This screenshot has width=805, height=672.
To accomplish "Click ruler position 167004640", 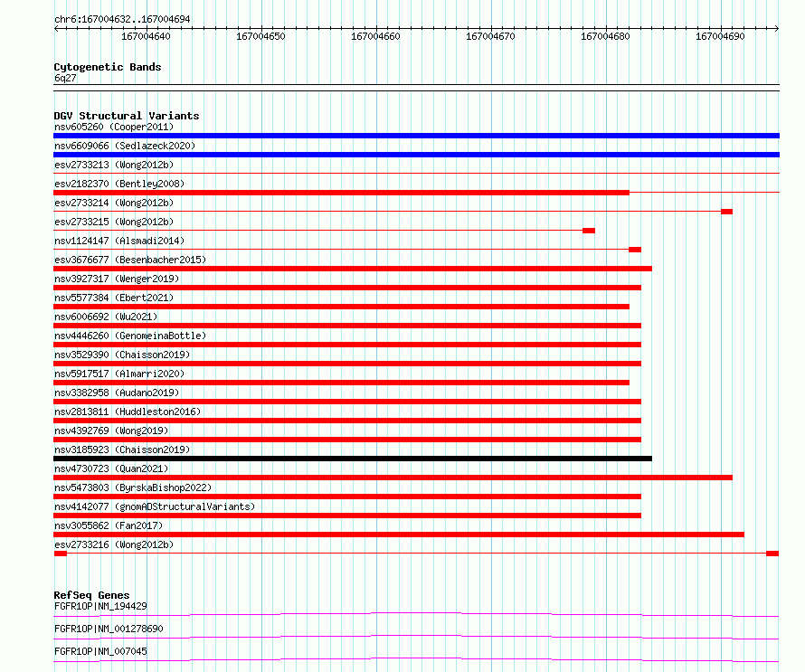I will pos(146,36).
